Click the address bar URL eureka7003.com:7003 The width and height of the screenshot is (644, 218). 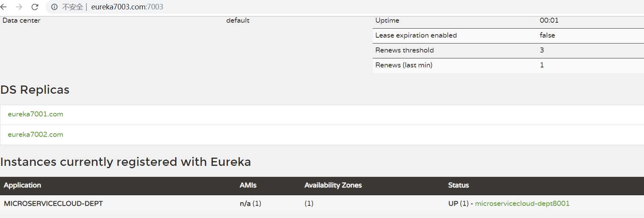(127, 7)
